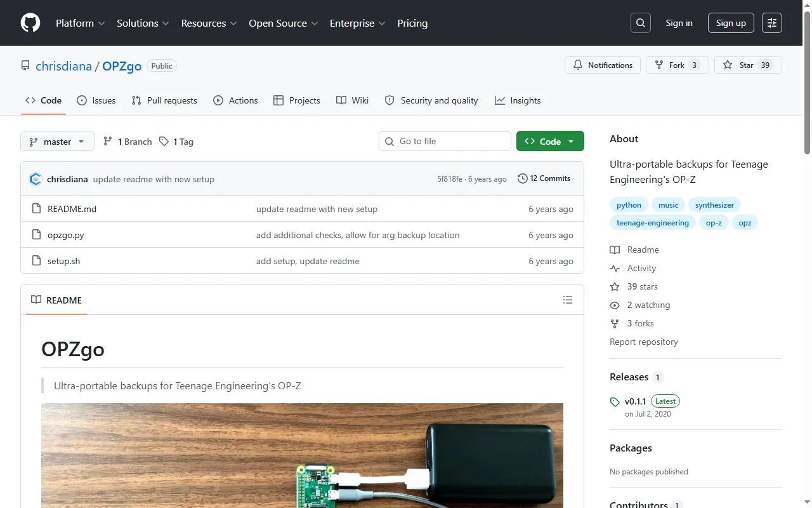Click chrisdiana avatar in commit row

pyautogui.click(x=36, y=179)
